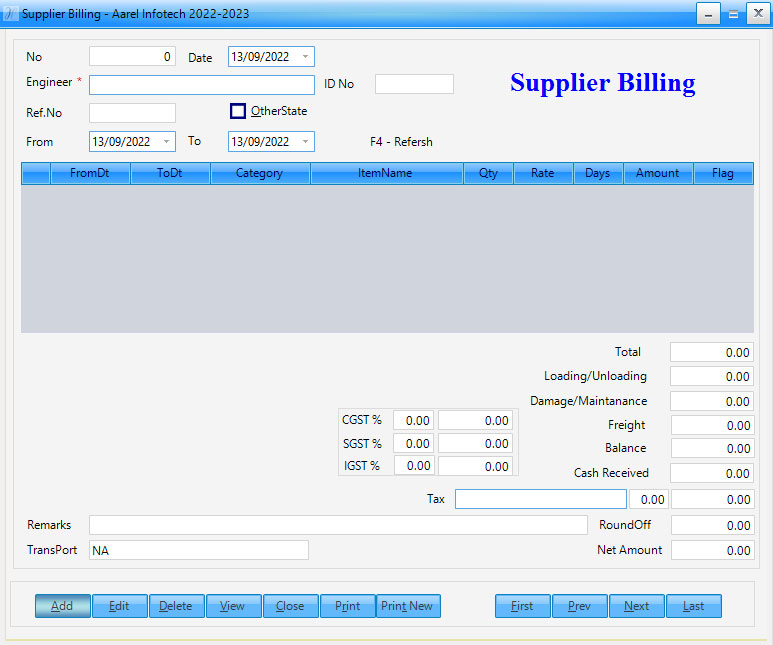773x645 pixels.
Task: Click the Balance amount field
Action: [713, 448]
